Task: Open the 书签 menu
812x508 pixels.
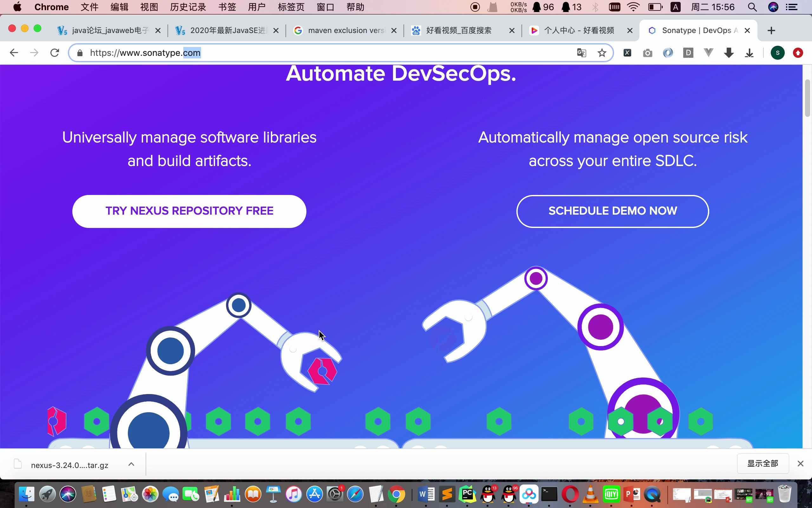Action: tap(227, 7)
